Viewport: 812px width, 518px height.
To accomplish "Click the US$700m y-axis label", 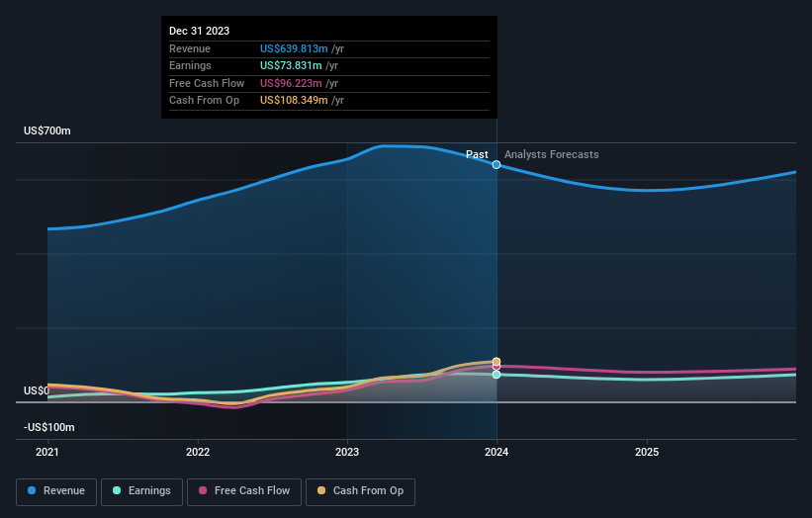I will point(47,130).
